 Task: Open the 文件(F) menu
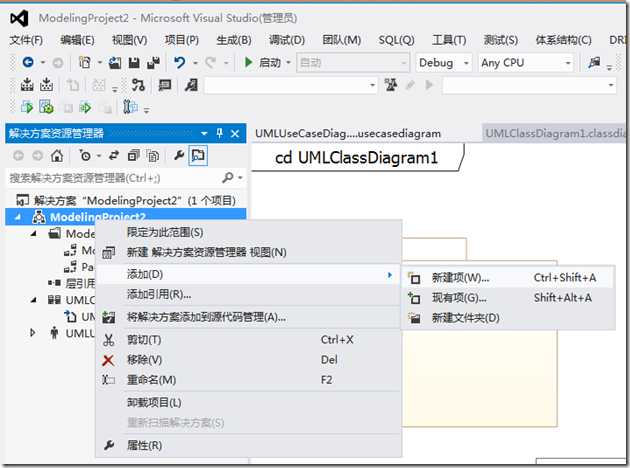click(x=26, y=40)
